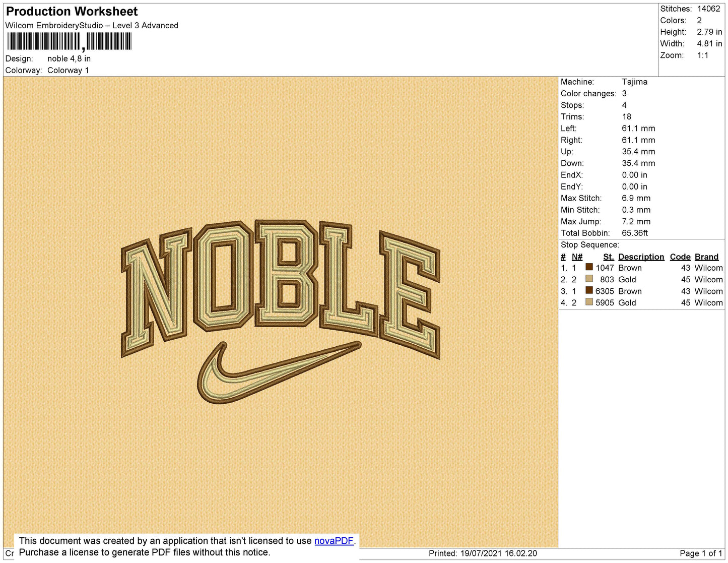The width and height of the screenshot is (728, 563).
Task: Select the 'noble 4,8 in' design name
Action: coord(69,58)
